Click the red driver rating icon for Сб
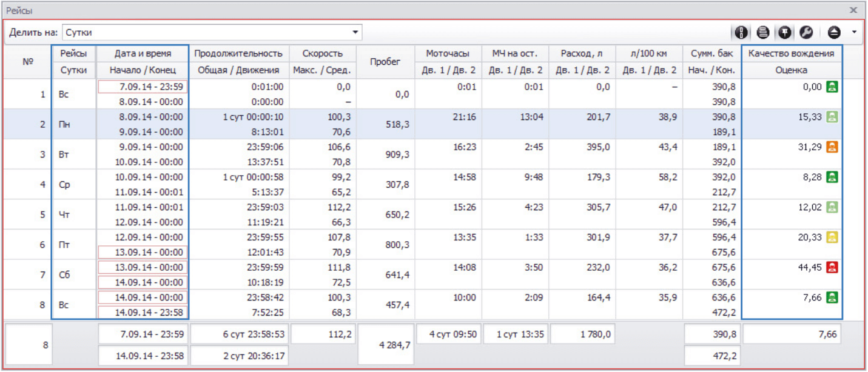This screenshot has height=372, width=868. [832, 268]
